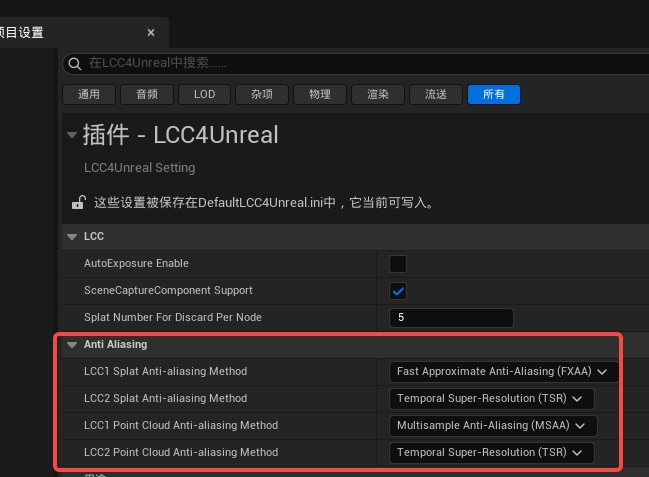Collapse the 插件 - LCC4Unreal heading

click(72, 135)
